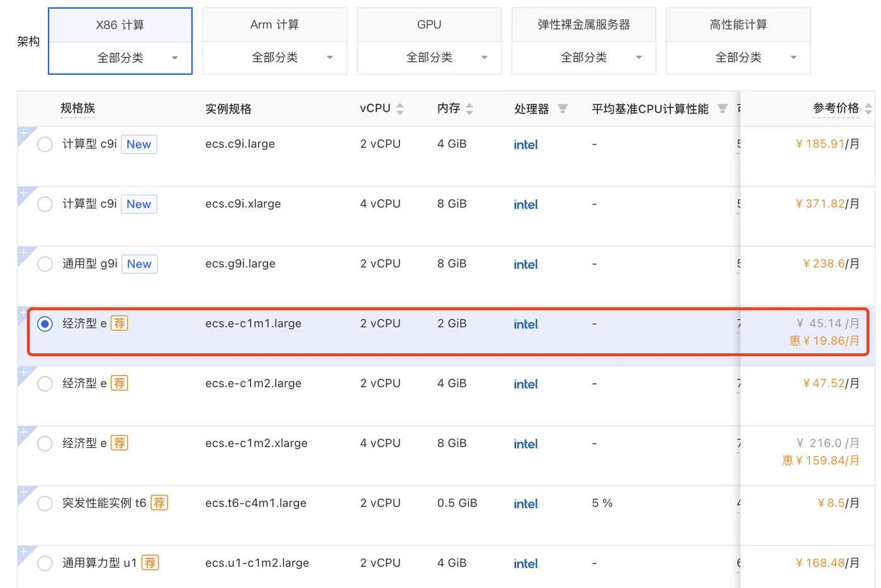Click the memory (内存) sort arrows
The height and width of the screenshot is (588, 881).
click(x=469, y=109)
